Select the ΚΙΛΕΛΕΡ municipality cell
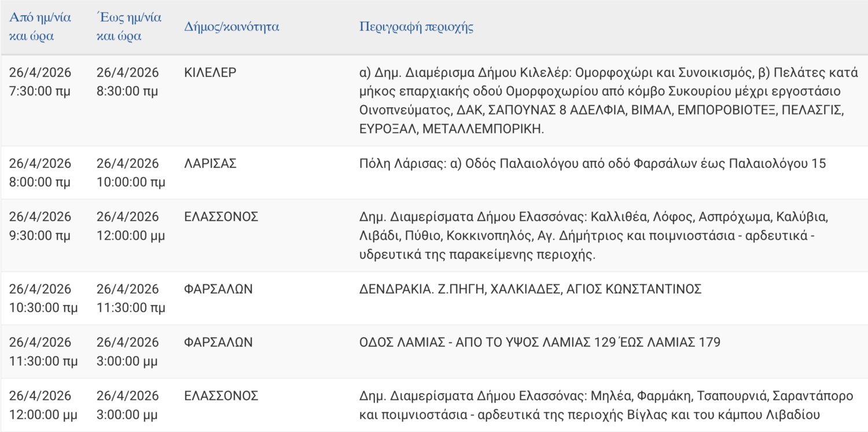The image size is (868, 432). 210,73
